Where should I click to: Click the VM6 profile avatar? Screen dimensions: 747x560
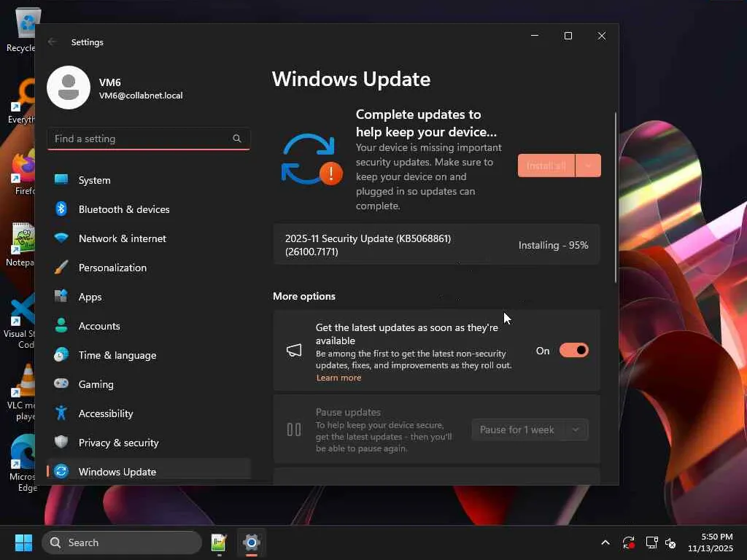69,87
